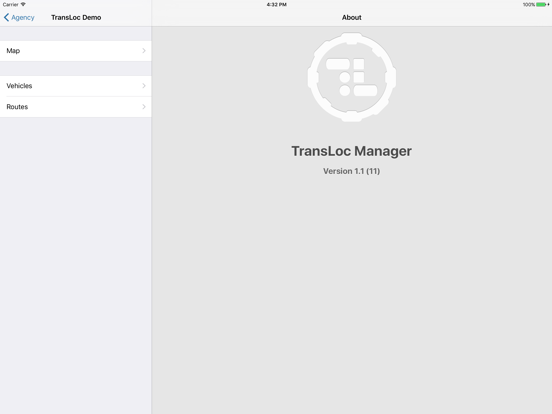The image size is (552, 414).
Task: Go back to the Agency list
Action: coord(19,17)
